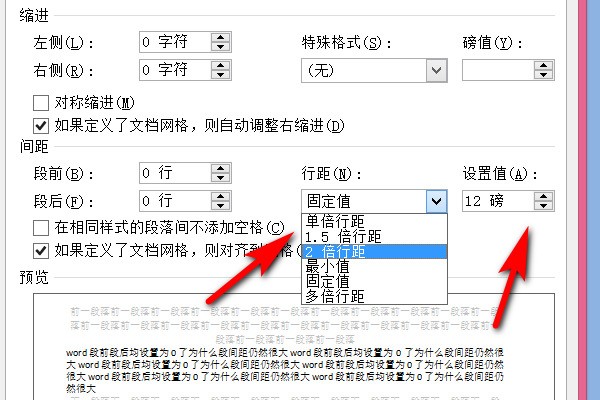
Task: Decrease the 设置值 using down arrow
Action: tap(542, 206)
